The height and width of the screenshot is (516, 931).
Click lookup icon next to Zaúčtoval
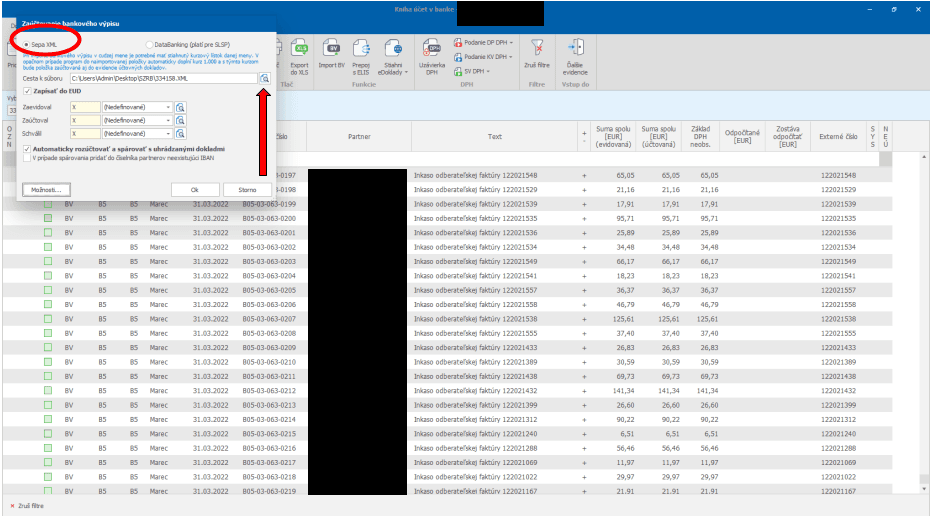(180, 121)
